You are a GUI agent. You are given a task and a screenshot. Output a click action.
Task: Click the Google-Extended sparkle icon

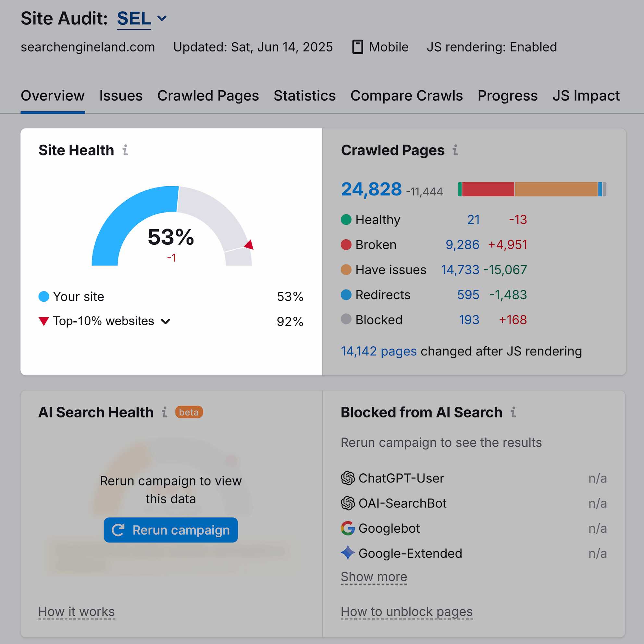(348, 553)
